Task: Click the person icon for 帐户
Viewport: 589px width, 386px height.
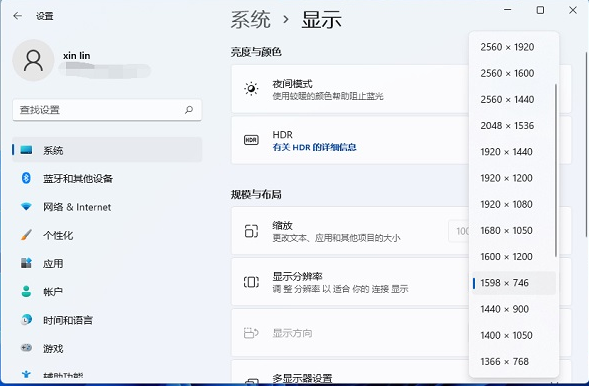Action: click(x=26, y=291)
